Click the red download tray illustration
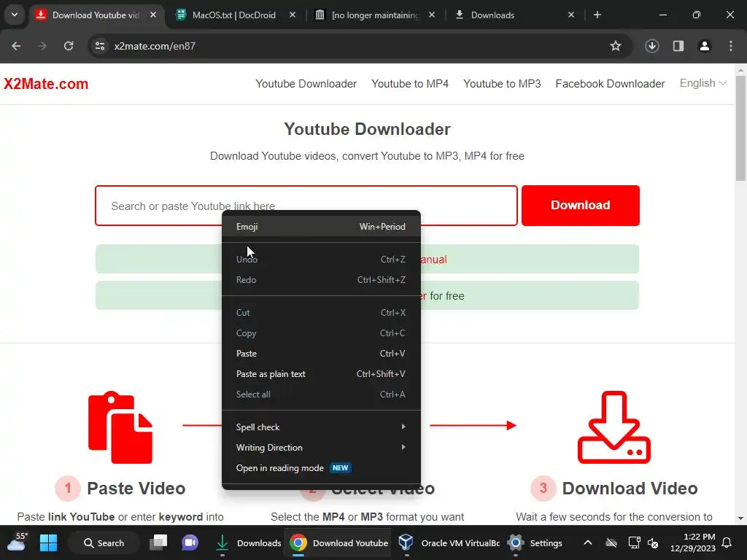Screen dimensions: 747x560 614,427
